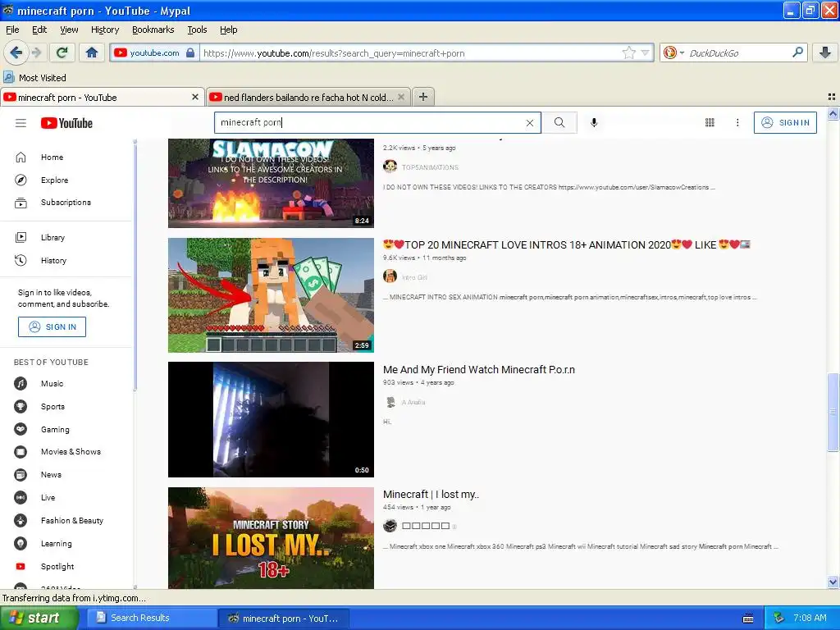Open the YouTube settings three-dot menu

(737, 123)
